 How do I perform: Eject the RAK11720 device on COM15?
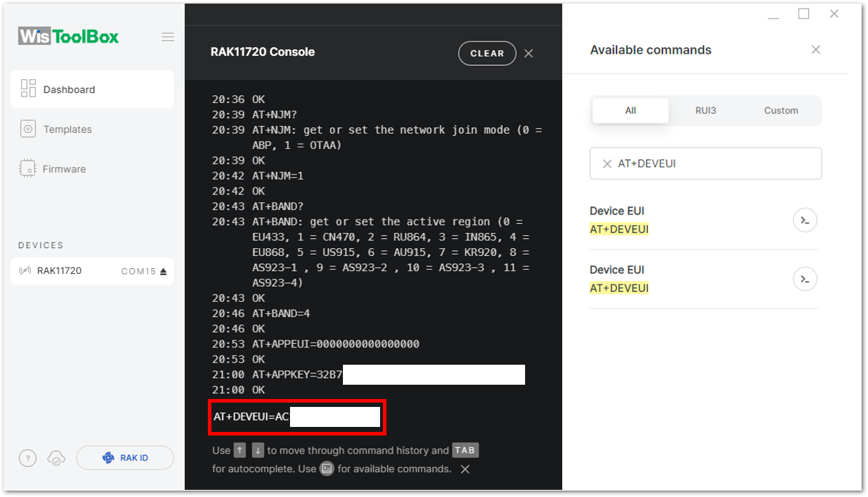click(163, 271)
